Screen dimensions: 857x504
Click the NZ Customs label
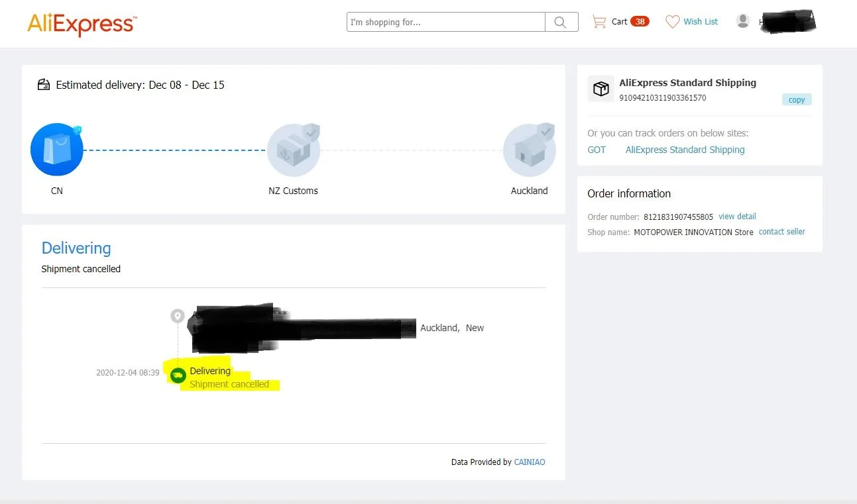293,191
